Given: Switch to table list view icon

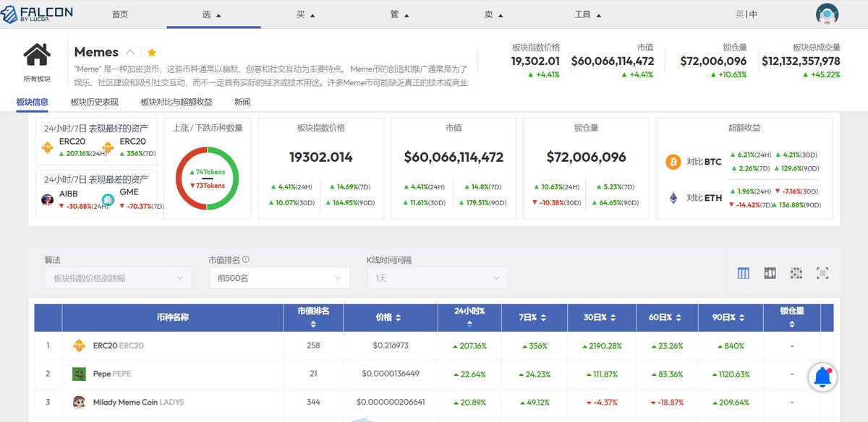Looking at the screenshot, I should [x=744, y=273].
